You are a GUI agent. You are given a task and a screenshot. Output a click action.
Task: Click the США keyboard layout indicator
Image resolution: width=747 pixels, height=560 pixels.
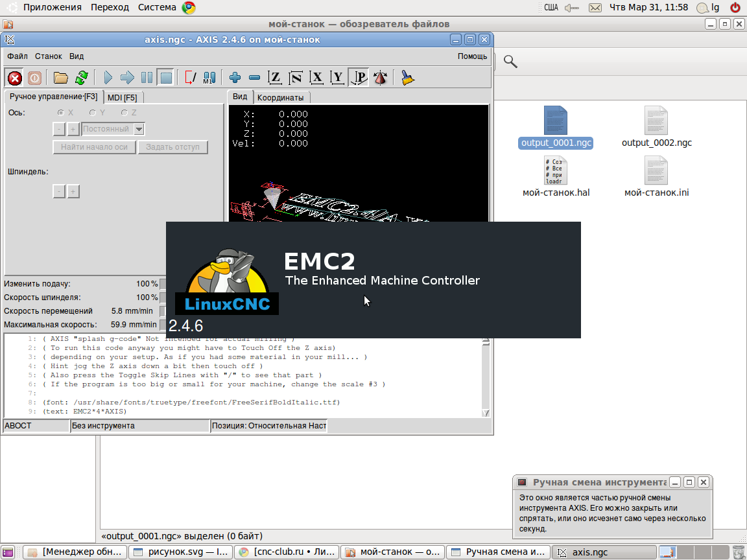coord(551,8)
